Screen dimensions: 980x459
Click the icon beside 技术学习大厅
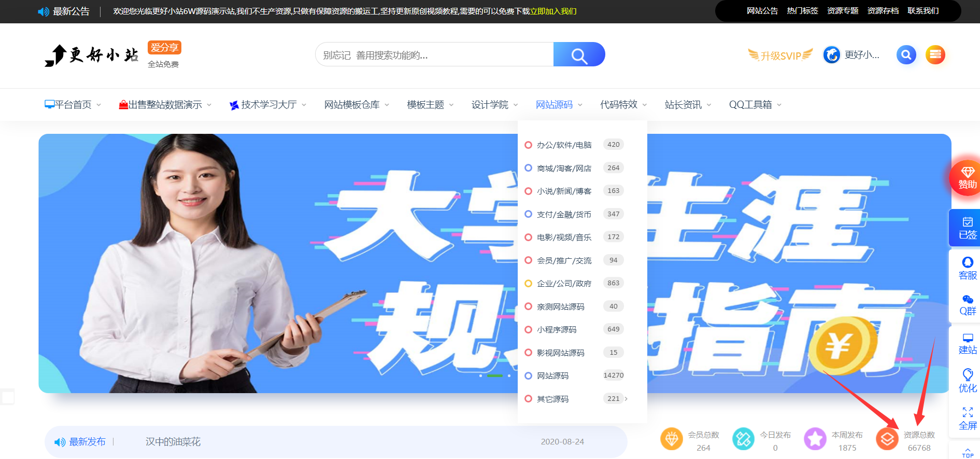pyautogui.click(x=234, y=105)
